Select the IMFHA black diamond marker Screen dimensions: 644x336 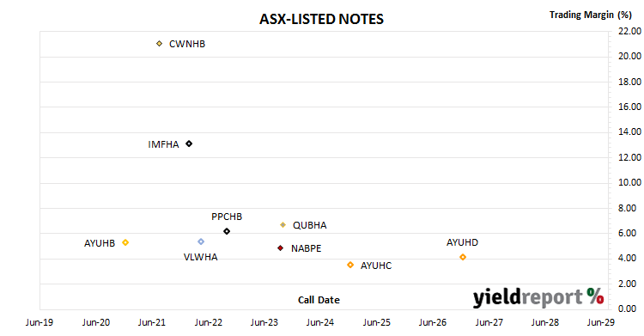pyautogui.click(x=189, y=144)
